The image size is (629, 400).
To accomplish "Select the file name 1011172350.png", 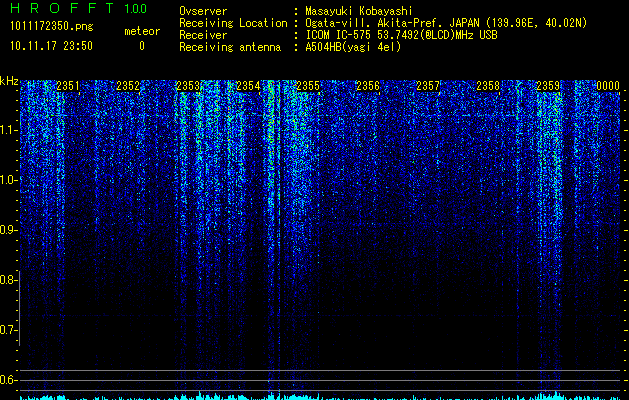I will [x=52, y=27].
